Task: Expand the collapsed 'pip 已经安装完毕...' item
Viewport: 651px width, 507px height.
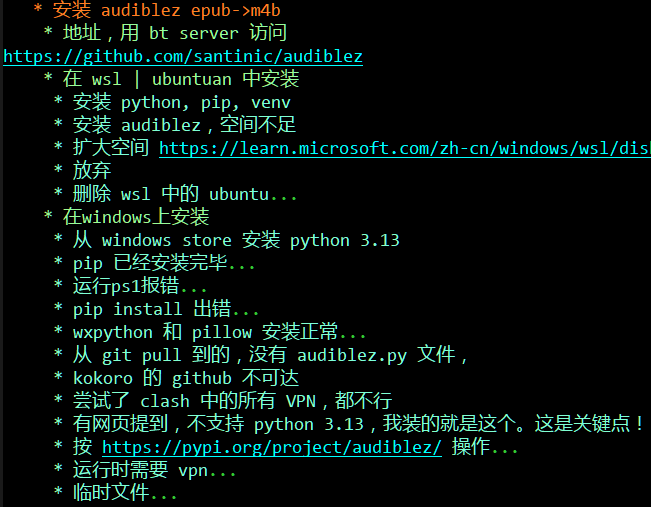Action: 164,263
